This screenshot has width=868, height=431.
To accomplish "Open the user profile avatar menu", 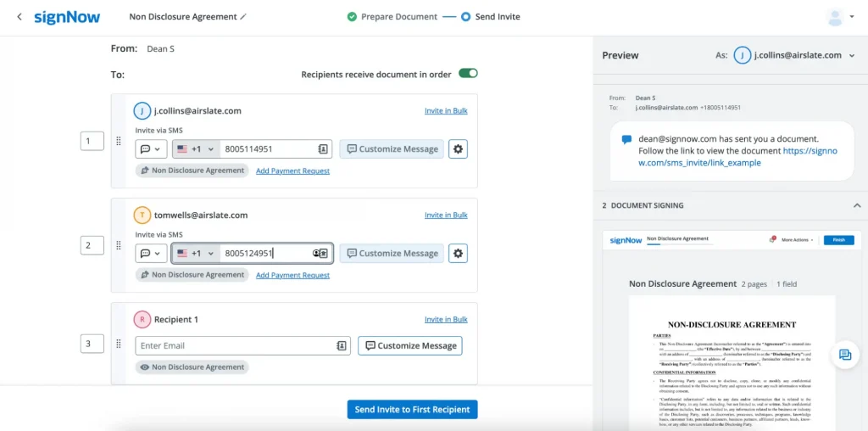I will point(835,17).
